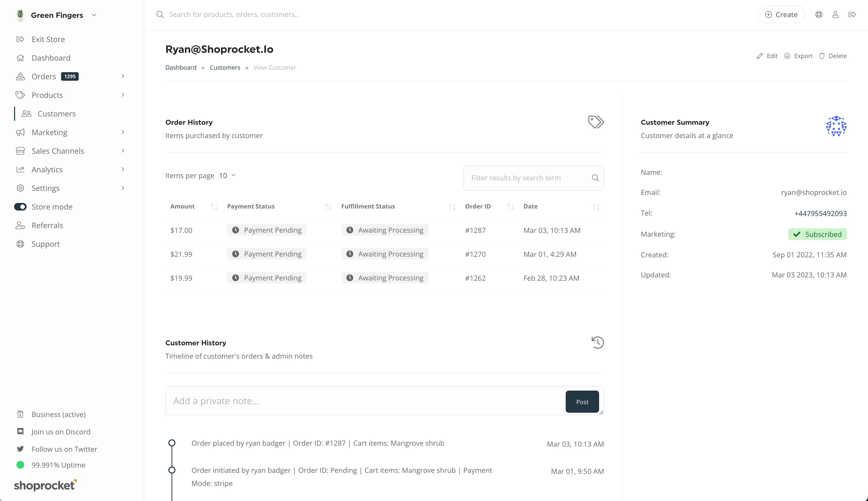Toggle the Store mode switch
Screen dimensions: 868x501
pos(20,207)
